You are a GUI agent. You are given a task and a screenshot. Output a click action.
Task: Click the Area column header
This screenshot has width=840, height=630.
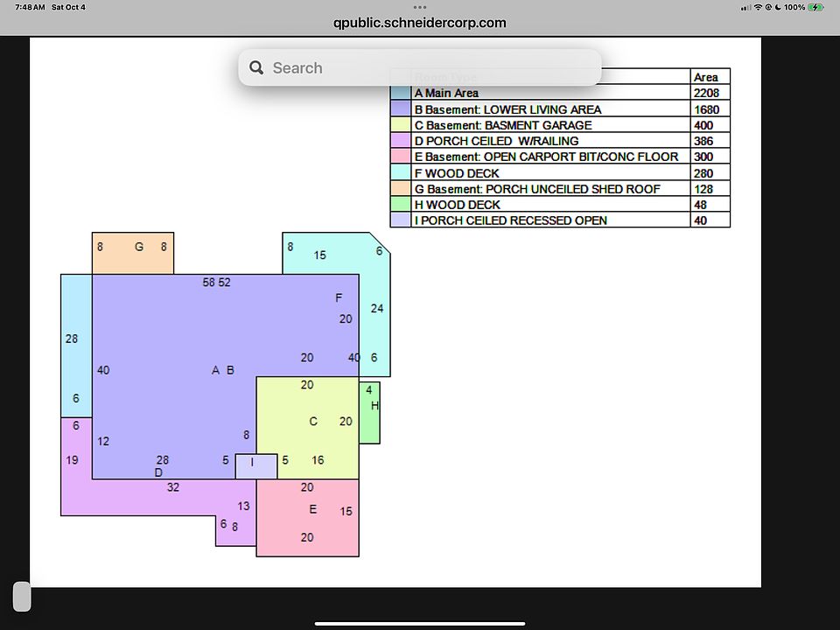point(706,77)
